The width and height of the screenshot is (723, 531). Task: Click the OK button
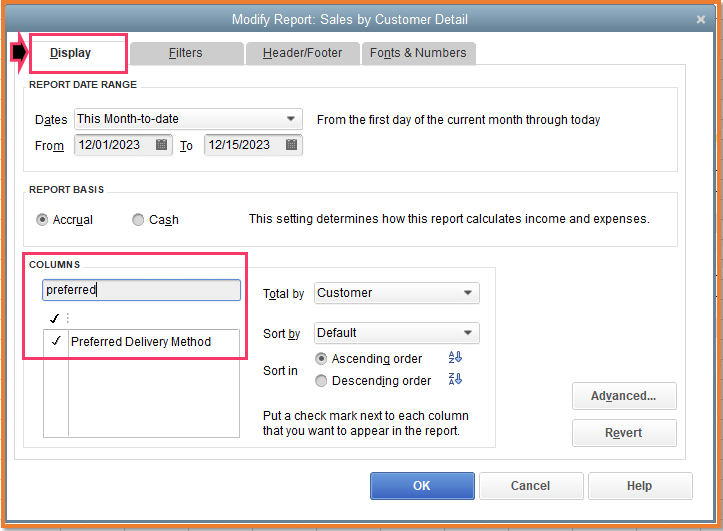(x=422, y=486)
